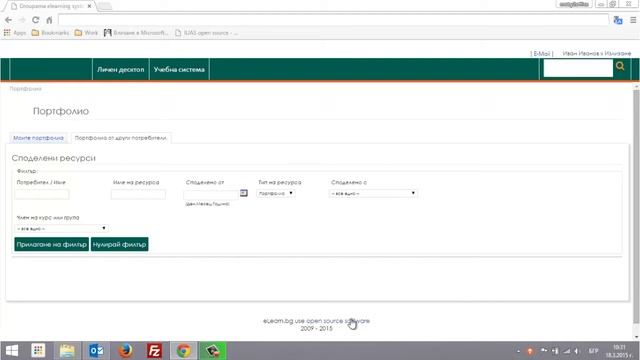Expand Споделено с dropdown

coord(373,193)
